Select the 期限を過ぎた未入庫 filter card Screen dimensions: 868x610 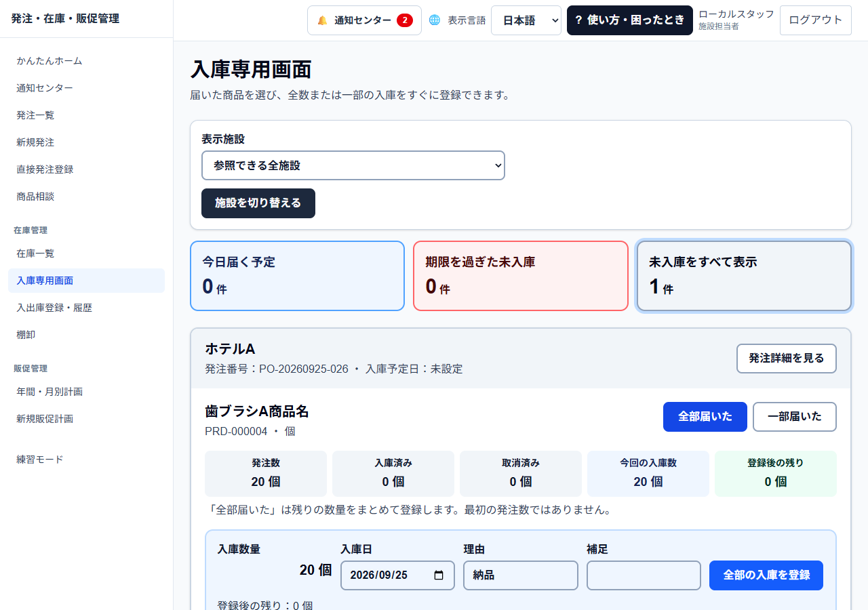(x=521, y=276)
